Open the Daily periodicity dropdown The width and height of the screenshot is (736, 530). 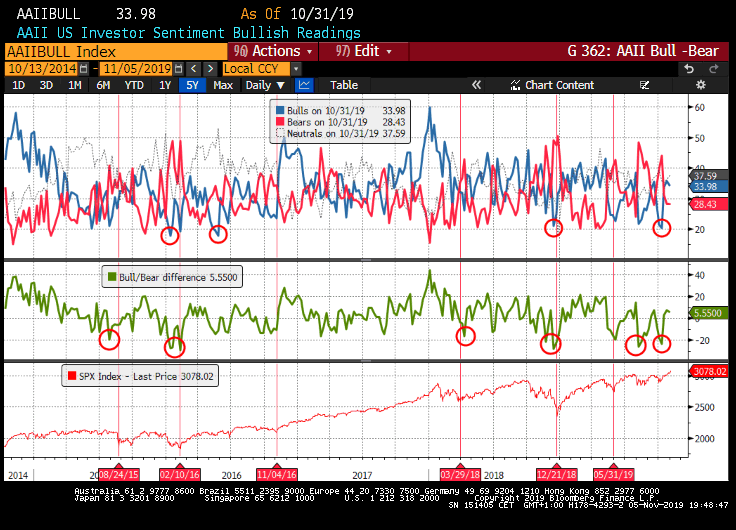pos(265,85)
